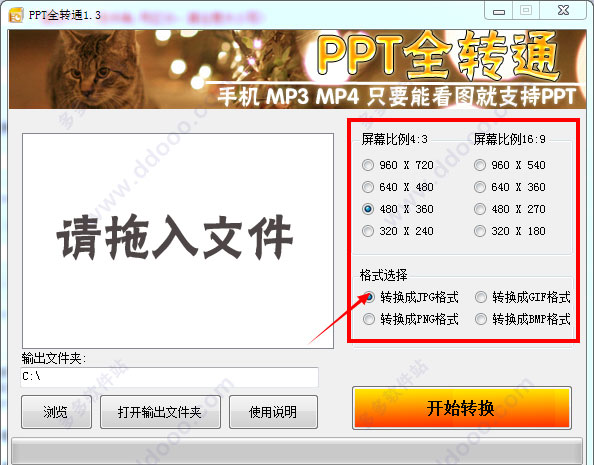
Task: Click the conversion progress bar
Action: point(297,451)
